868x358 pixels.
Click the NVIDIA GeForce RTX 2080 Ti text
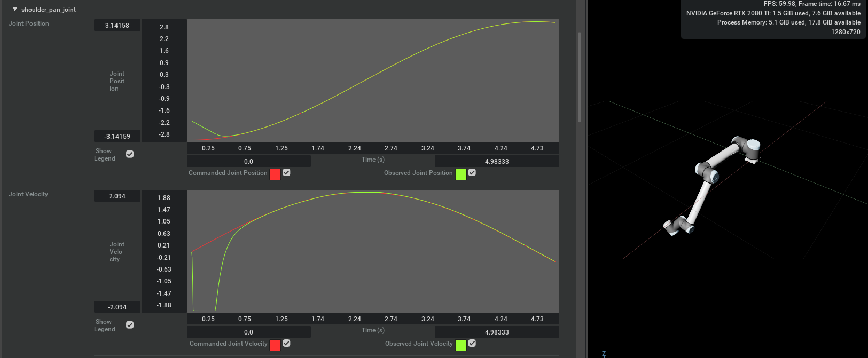(773, 13)
